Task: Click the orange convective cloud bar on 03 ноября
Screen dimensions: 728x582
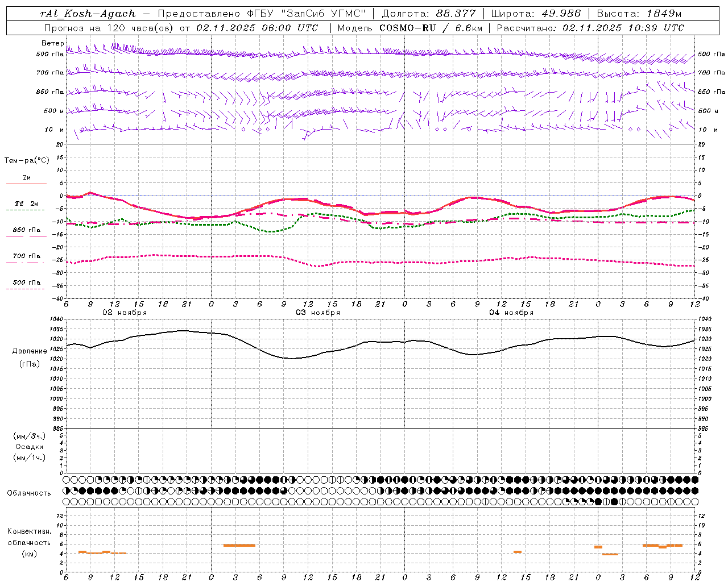Action: [239, 546]
